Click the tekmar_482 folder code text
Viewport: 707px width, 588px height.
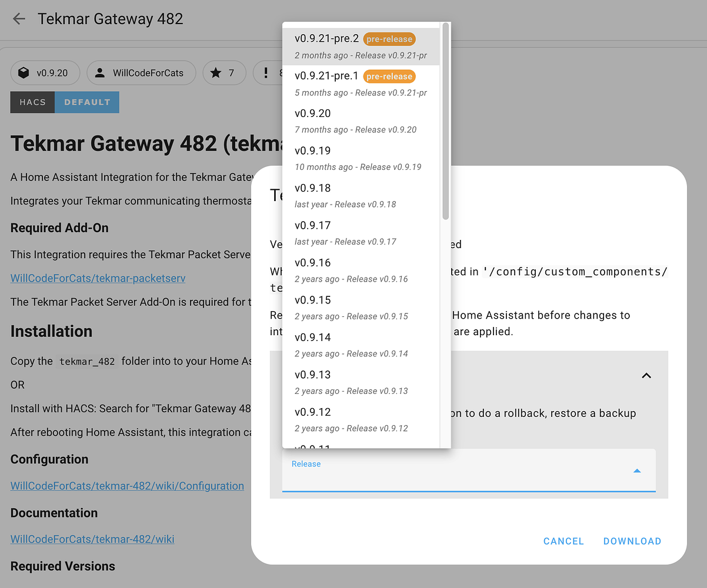pos(87,362)
